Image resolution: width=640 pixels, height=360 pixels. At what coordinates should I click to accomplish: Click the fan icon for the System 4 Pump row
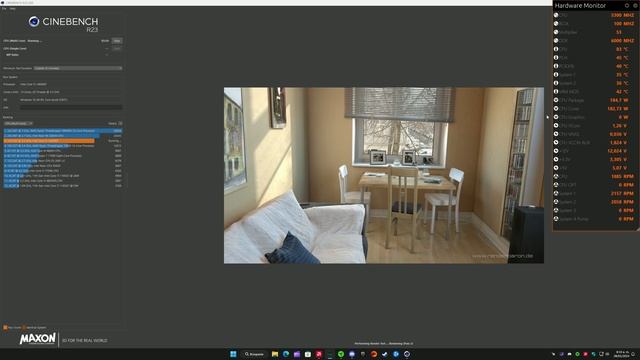pos(556,219)
